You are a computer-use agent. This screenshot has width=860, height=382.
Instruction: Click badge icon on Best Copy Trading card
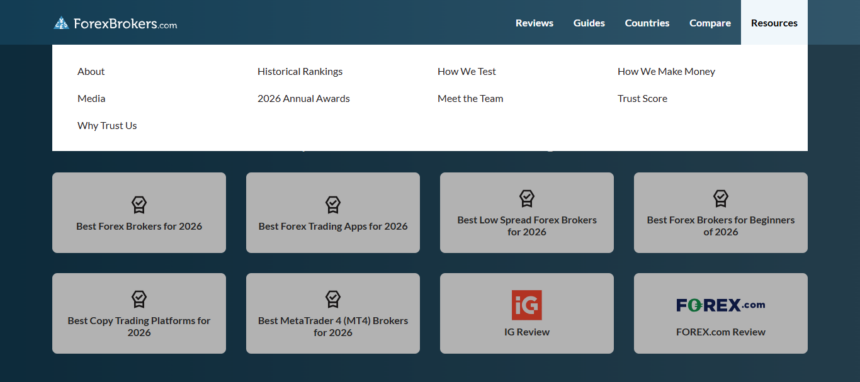[x=139, y=299]
